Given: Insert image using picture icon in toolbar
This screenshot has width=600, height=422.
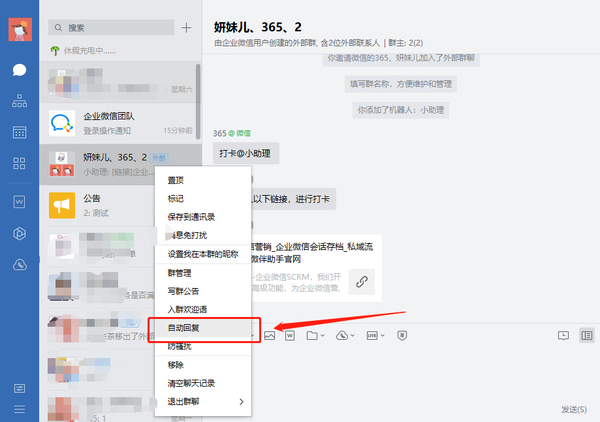Looking at the screenshot, I should (x=269, y=336).
